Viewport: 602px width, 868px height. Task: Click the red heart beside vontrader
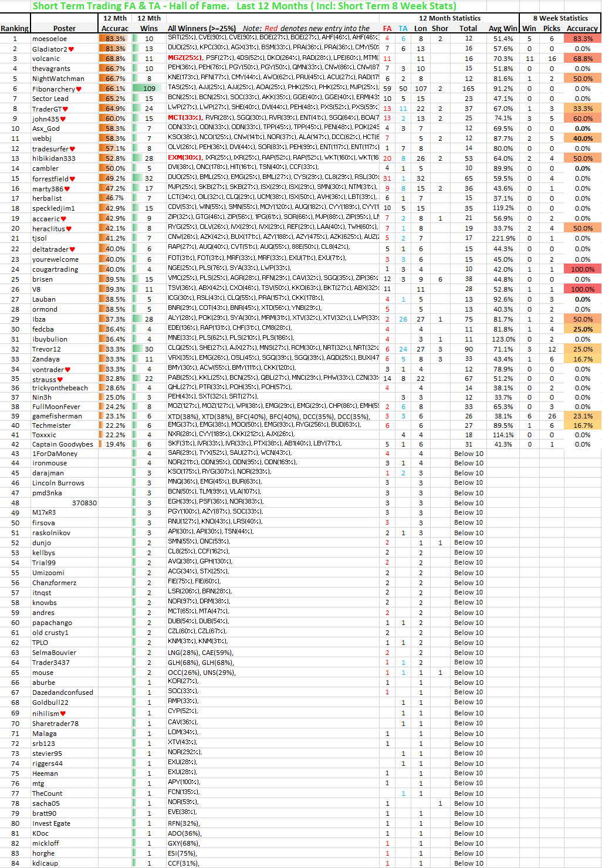point(67,370)
